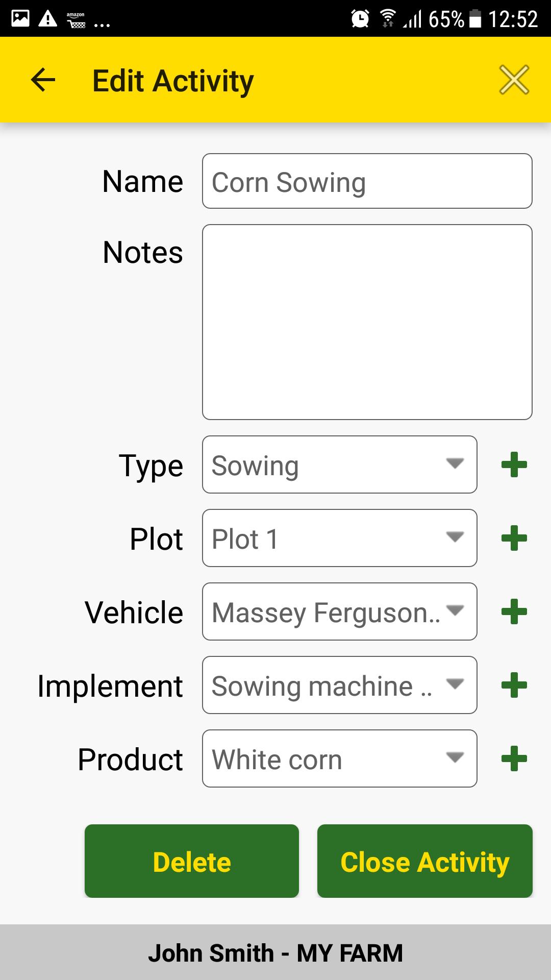Go back using the header arrow

(x=43, y=80)
